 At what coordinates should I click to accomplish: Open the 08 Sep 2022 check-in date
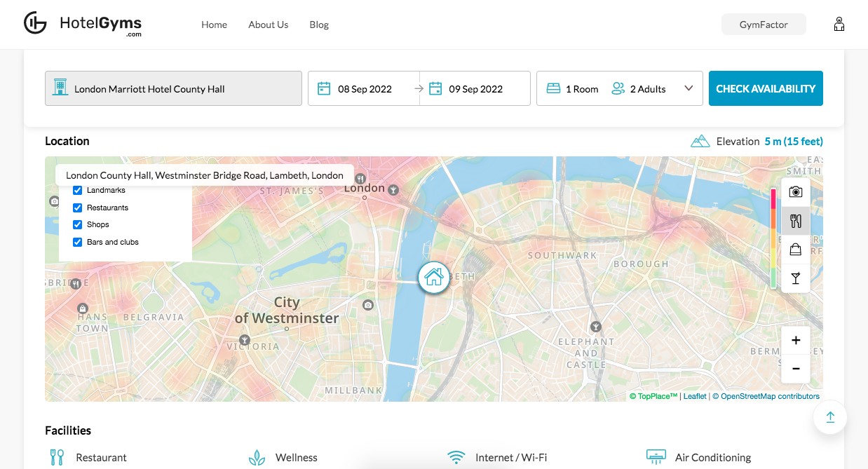pyautogui.click(x=365, y=89)
